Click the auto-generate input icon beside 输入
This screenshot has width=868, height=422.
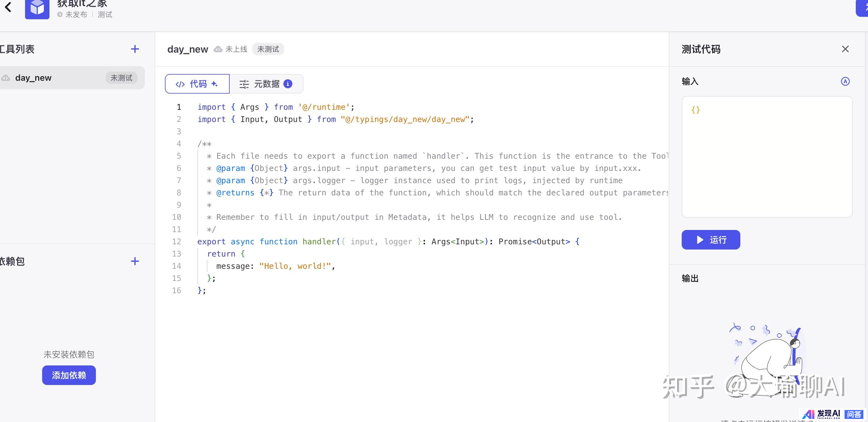click(845, 81)
